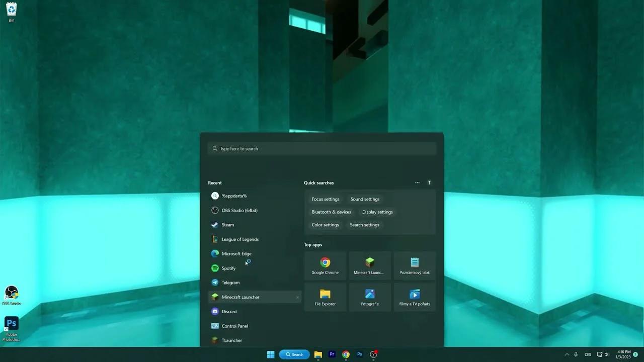Open Spotify from the Recent list
644x362 pixels.
click(255, 268)
